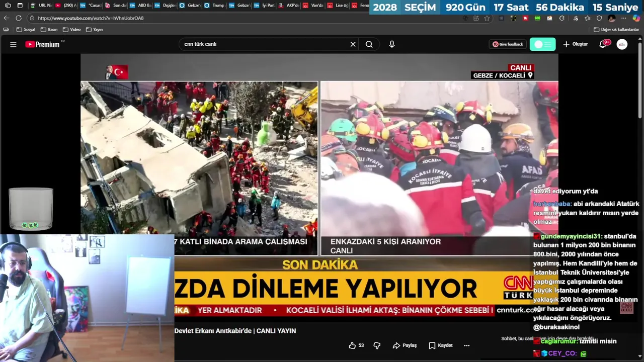Switch to the Trump tab
This screenshot has height=362, width=644.
coord(214,6)
